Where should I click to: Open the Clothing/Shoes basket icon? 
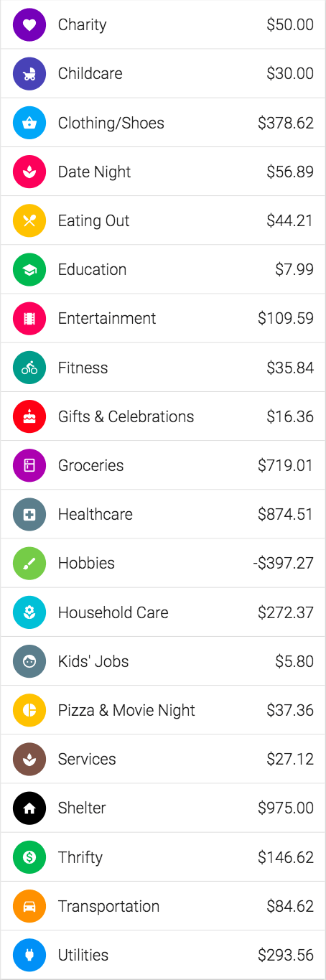[x=29, y=122]
